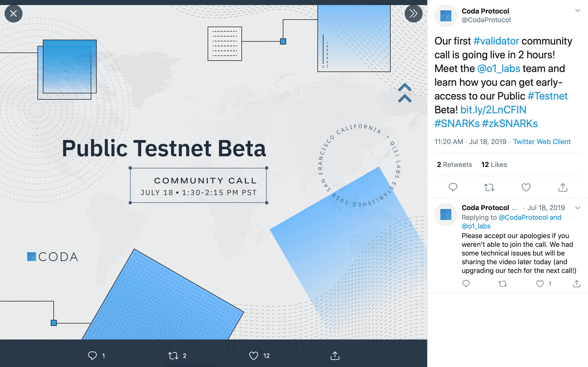588x367 pixels.
Task: Close the image viewer with the X button
Action: (x=13, y=14)
